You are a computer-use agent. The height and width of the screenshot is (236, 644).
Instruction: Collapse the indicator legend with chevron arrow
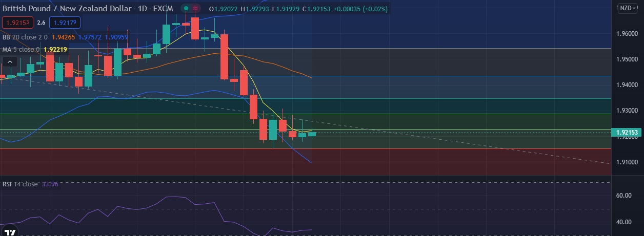click(x=9, y=62)
